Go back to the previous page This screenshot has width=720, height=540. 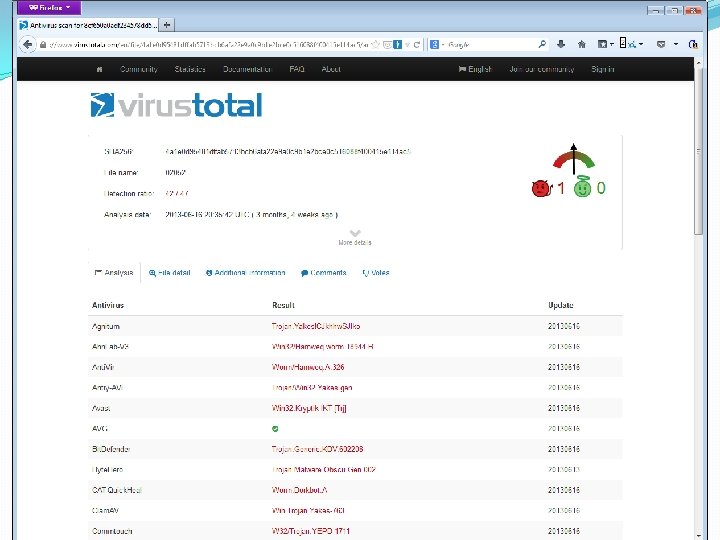tap(28, 45)
